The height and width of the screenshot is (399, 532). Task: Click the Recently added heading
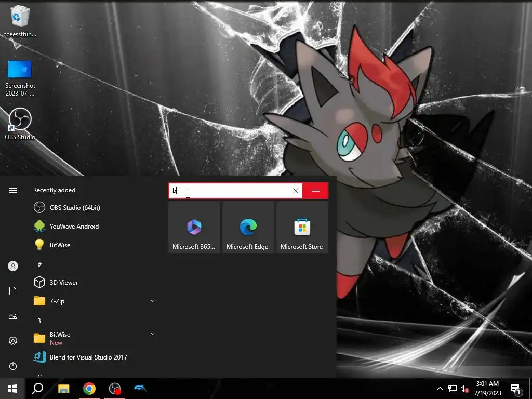54,190
